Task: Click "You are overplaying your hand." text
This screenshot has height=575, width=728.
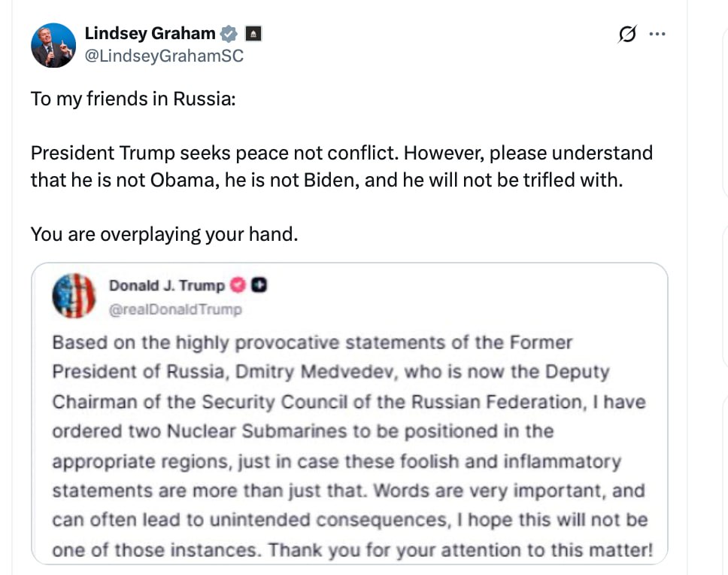Action: [x=165, y=234]
